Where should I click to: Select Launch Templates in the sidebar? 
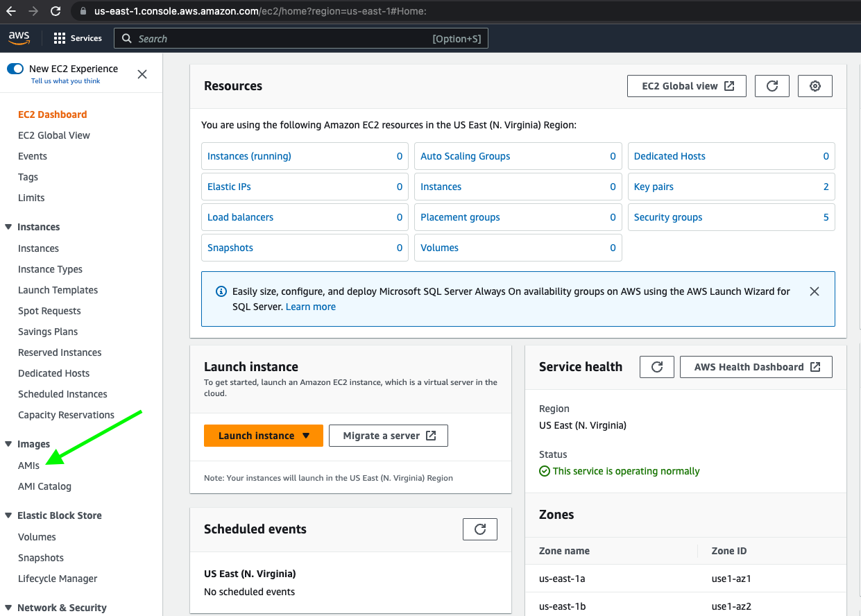pyautogui.click(x=58, y=290)
